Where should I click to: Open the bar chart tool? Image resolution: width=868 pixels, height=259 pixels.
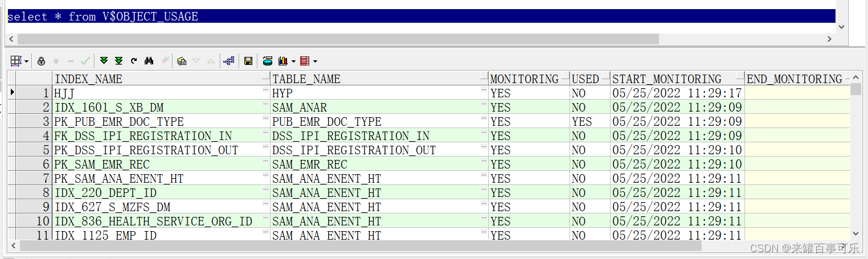coord(283,61)
